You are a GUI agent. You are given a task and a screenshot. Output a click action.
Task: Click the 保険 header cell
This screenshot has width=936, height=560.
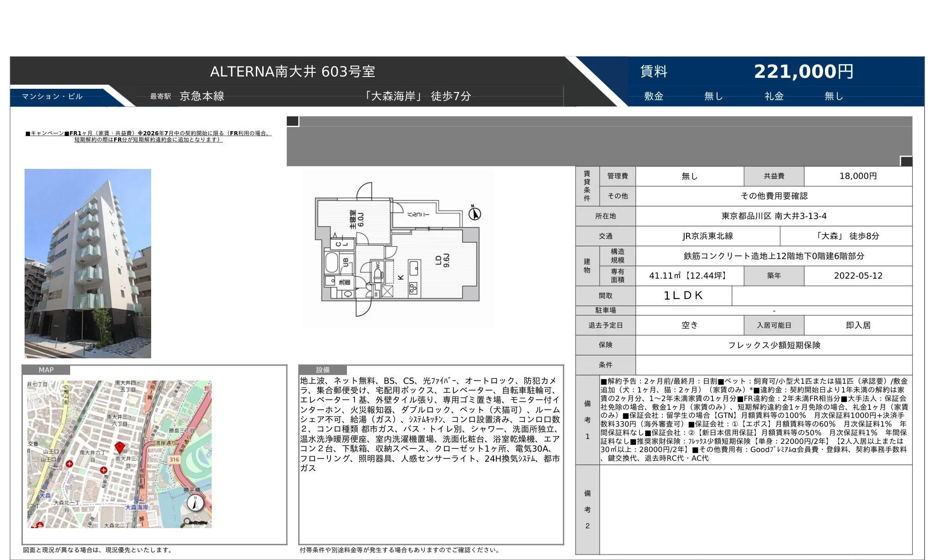pos(605,345)
